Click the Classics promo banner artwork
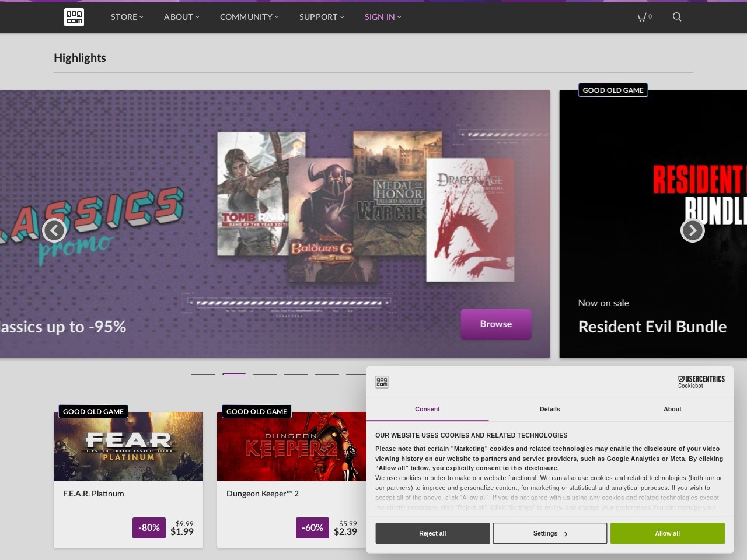The height and width of the screenshot is (560, 747). click(275, 224)
